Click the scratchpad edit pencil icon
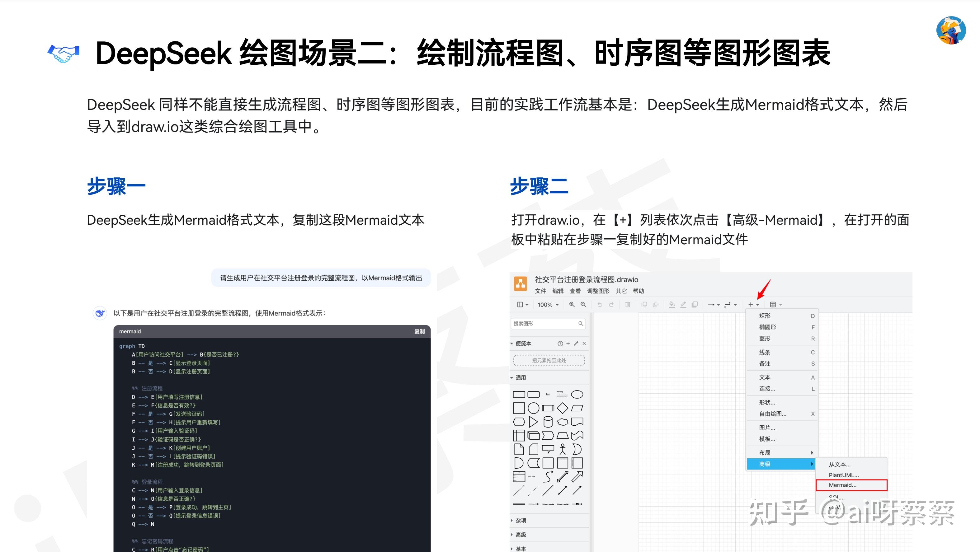 (x=575, y=344)
